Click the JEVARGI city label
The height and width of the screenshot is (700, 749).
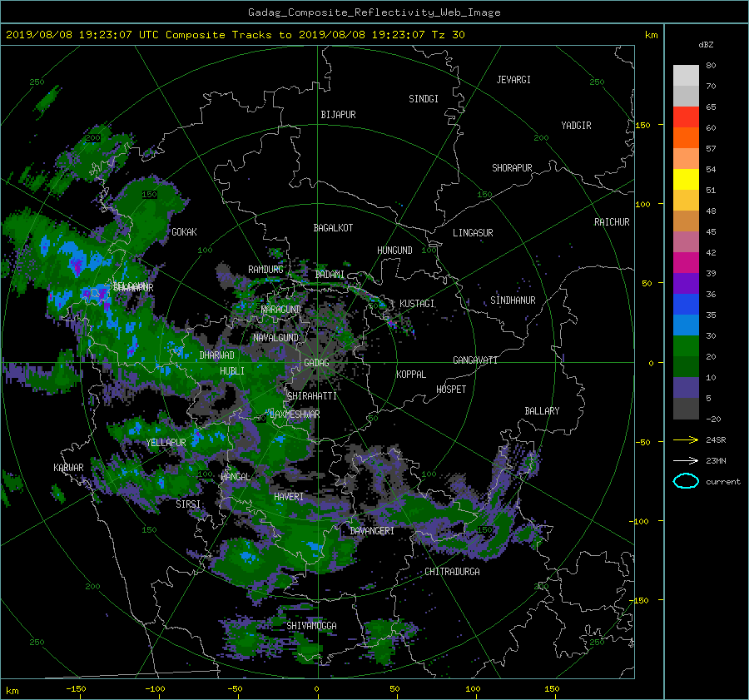pyautogui.click(x=513, y=80)
